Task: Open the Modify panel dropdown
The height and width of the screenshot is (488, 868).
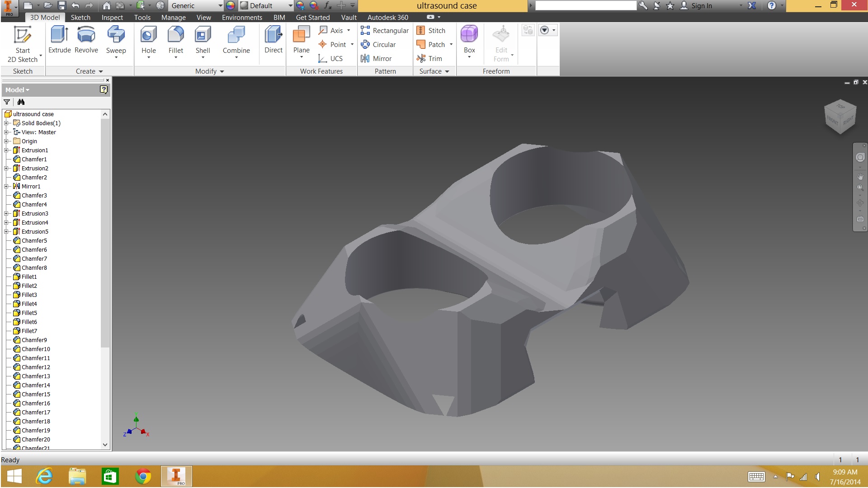Action: coord(209,71)
